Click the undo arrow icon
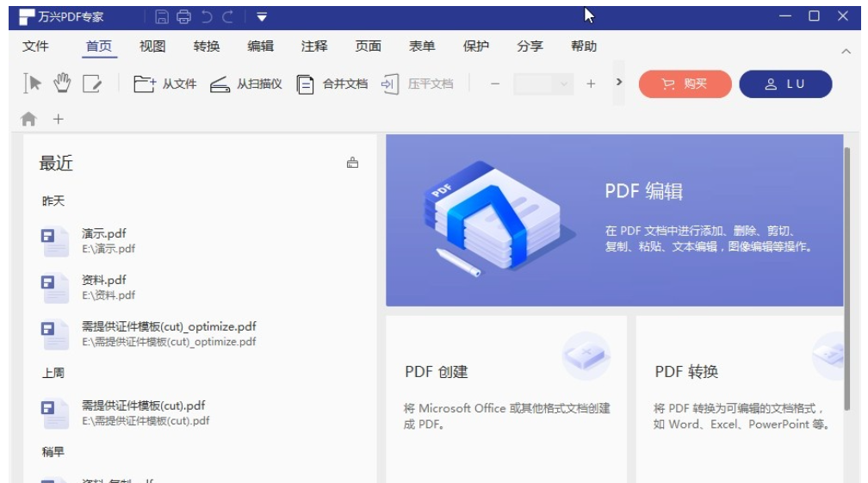The image size is (868, 483). pos(207,17)
